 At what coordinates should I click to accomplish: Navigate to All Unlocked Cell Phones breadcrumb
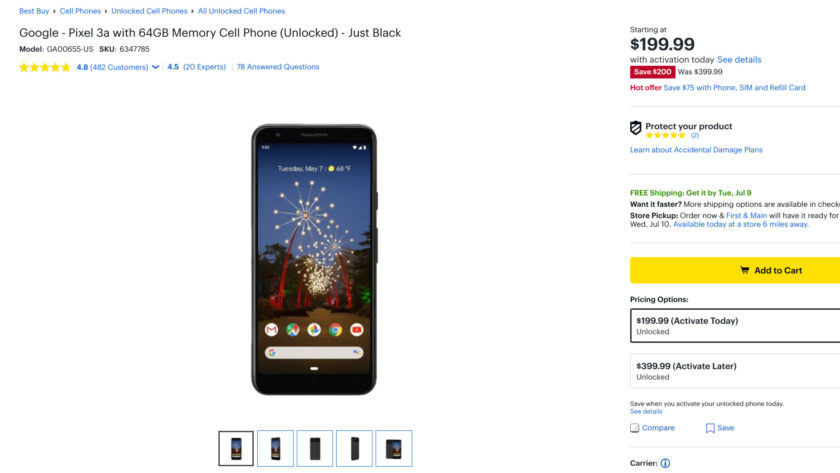pyautogui.click(x=241, y=11)
